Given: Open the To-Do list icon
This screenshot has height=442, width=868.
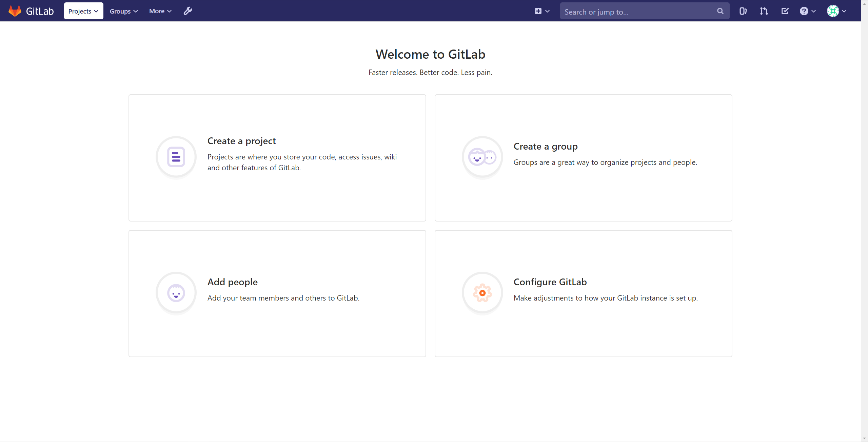Looking at the screenshot, I should coord(785,11).
